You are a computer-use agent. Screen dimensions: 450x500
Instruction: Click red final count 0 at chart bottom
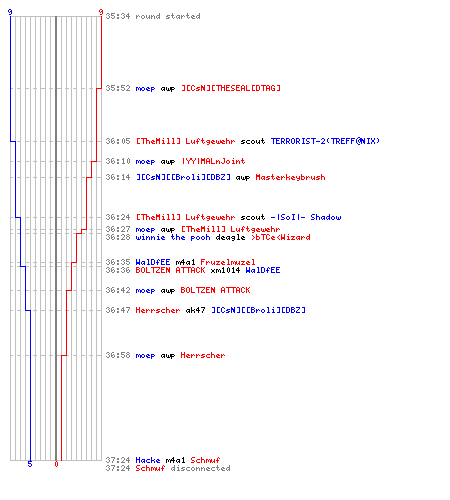tap(56, 464)
